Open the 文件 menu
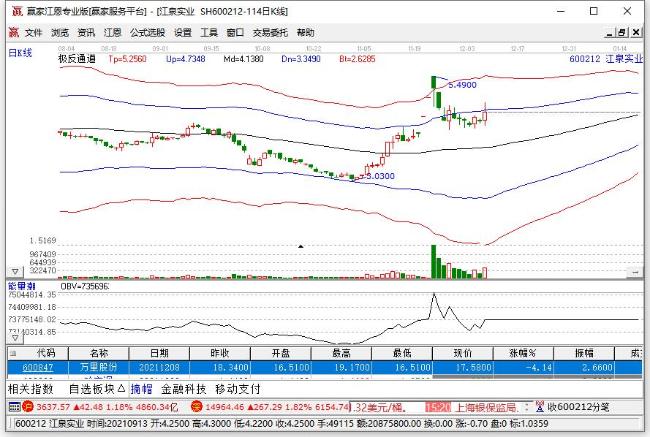 (x=34, y=32)
